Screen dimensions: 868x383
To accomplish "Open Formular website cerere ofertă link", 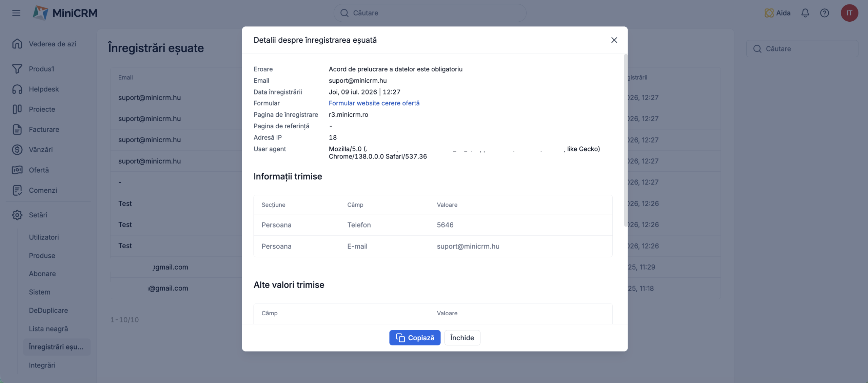I will point(374,103).
